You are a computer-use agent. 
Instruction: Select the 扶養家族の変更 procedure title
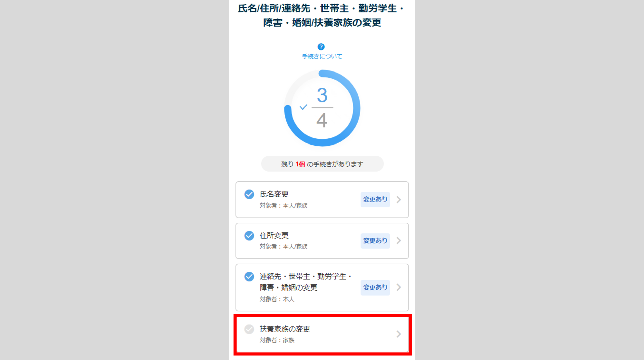click(x=285, y=329)
